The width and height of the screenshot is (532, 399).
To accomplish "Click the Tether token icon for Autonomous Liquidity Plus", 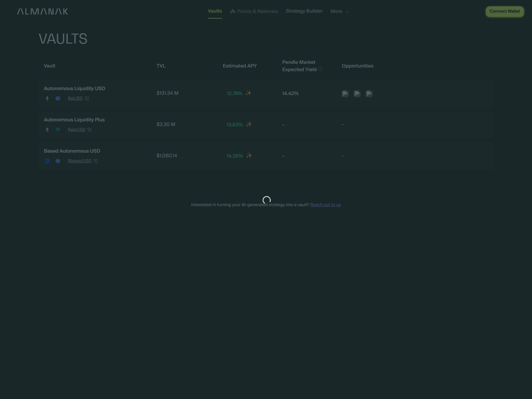I will click(x=58, y=130).
